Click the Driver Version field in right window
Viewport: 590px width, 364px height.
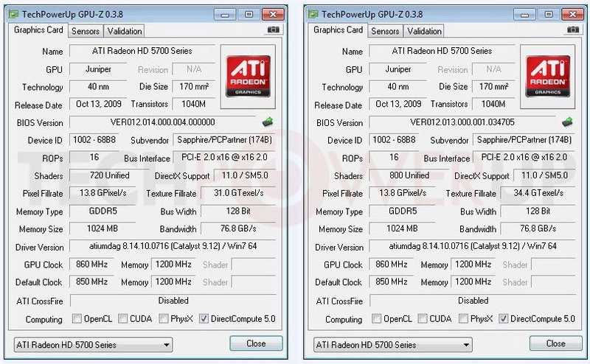coord(472,246)
